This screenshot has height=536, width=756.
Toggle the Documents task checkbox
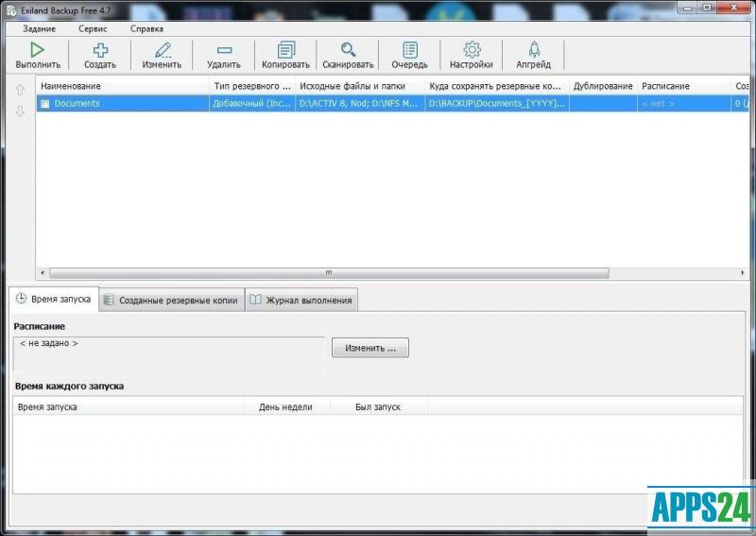(x=44, y=103)
